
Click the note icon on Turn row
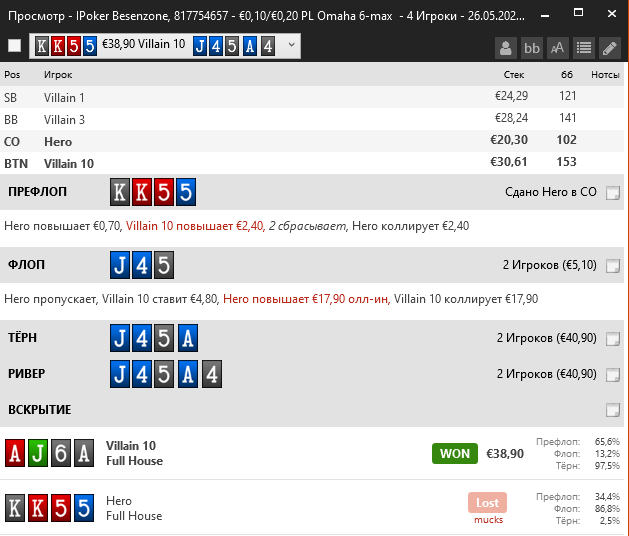[x=613, y=339]
